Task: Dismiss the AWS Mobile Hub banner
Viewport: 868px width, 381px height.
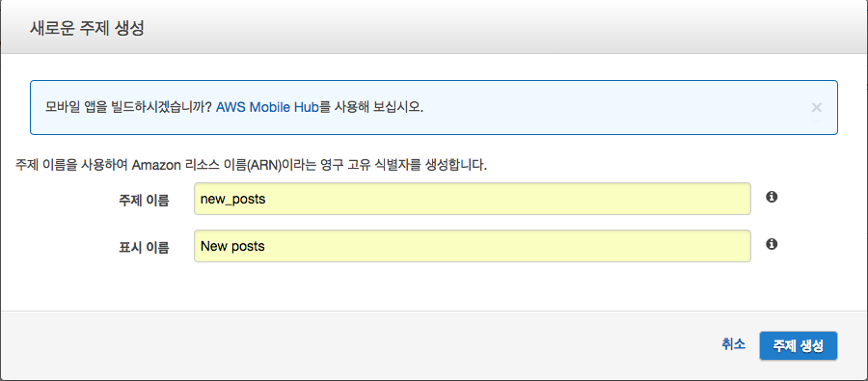Action: point(817,108)
